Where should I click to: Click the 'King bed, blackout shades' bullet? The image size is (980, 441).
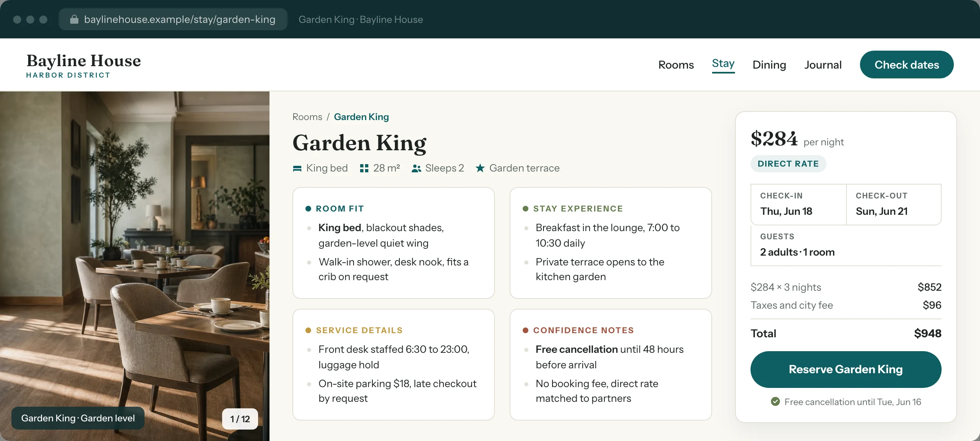(x=381, y=235)
